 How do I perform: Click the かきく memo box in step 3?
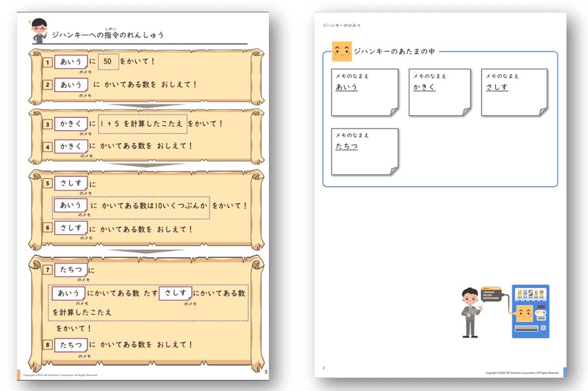click(x=70, y=123)
